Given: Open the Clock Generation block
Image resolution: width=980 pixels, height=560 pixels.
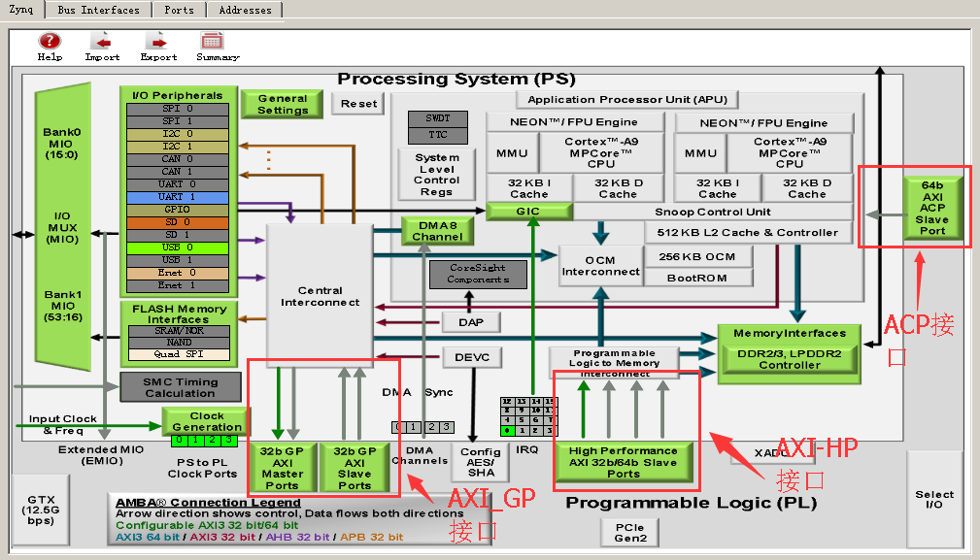Looking at the screenshot, I should point(207,421).
